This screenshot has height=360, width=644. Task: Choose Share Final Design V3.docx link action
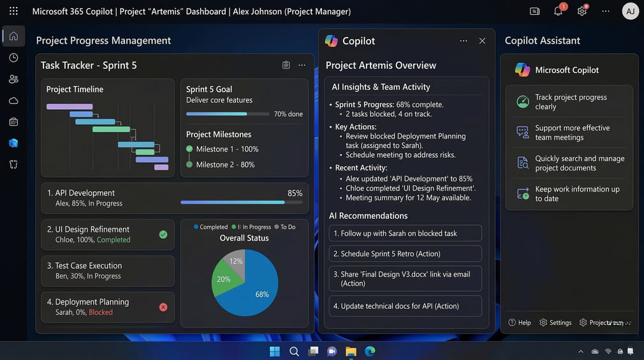tap(406, 279)
